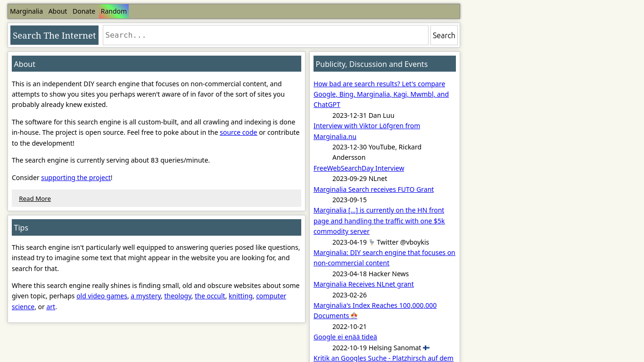Click the 2023-04-18 Hacker News text
This screenshot has width=644, height=362.
pos(371,274)
